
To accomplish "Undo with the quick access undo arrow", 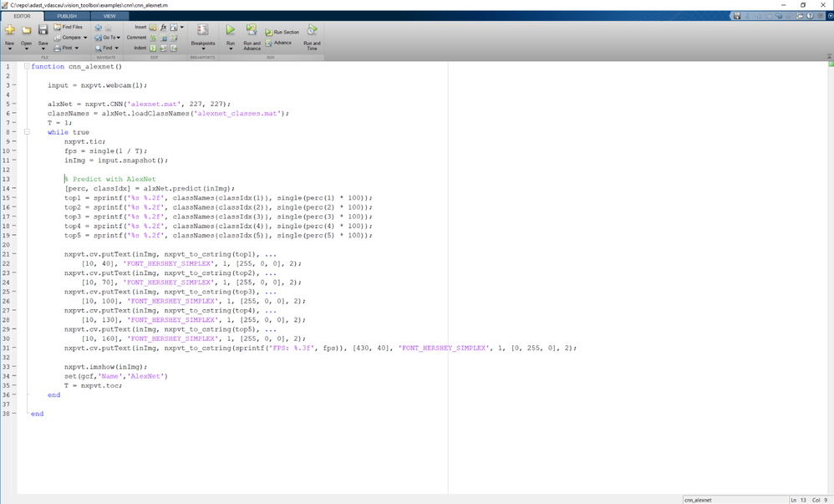I will 779,16.
